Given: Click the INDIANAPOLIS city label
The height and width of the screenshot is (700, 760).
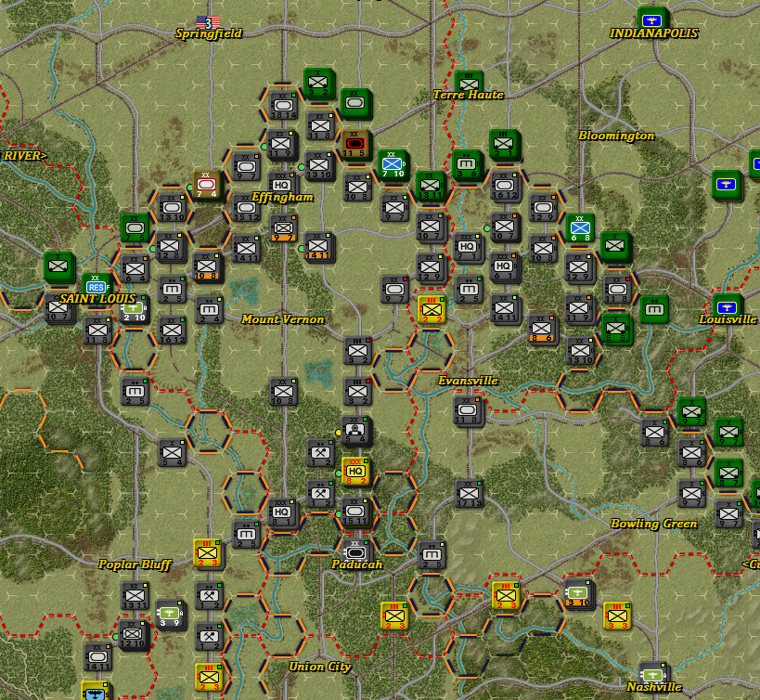Looking at the screenshot, I should [x=653, y=33].
